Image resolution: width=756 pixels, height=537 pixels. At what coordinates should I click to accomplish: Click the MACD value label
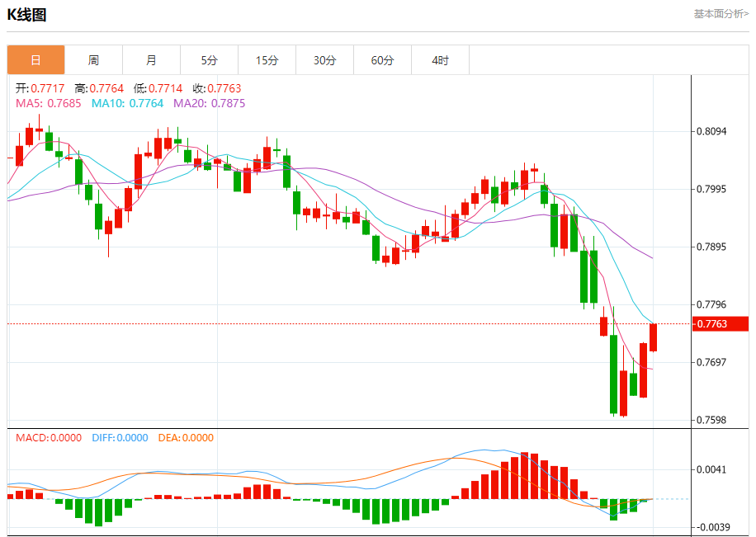click(x=49, y=438)
